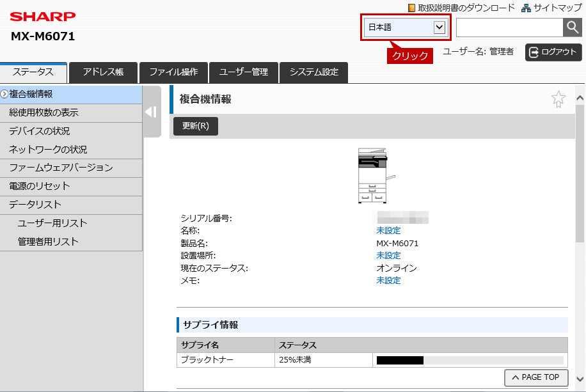Image resolution: width=586 pixels, height=392 pixels.
Task: Click the search magnifier icon
Action: click(572, 27)
